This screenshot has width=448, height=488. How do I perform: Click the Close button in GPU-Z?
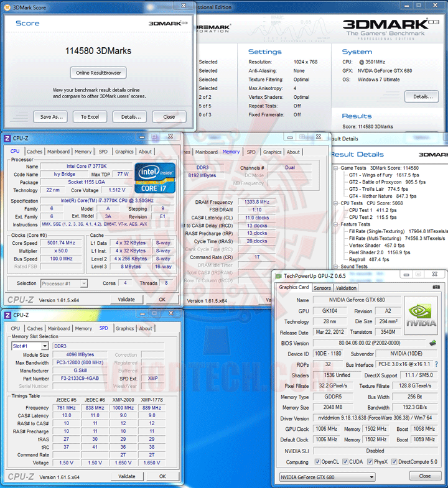[x=425, y=476]
